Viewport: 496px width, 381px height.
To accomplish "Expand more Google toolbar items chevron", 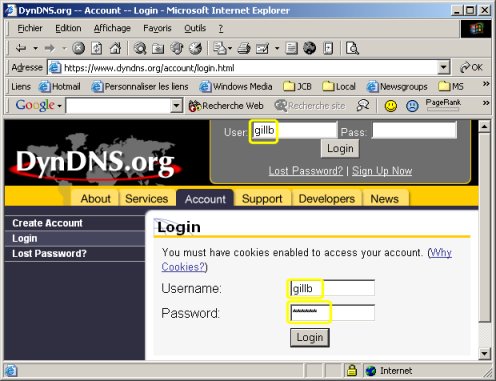I will tap(486, 103).
